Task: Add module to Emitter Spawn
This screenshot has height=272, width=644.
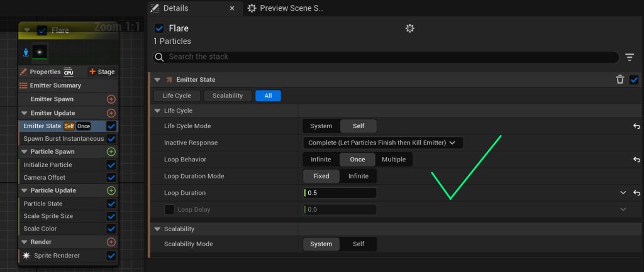Action: coord(111,99)
